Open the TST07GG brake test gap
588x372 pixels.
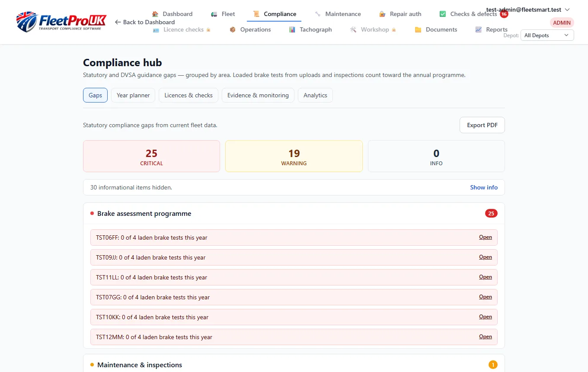(486, 297)
